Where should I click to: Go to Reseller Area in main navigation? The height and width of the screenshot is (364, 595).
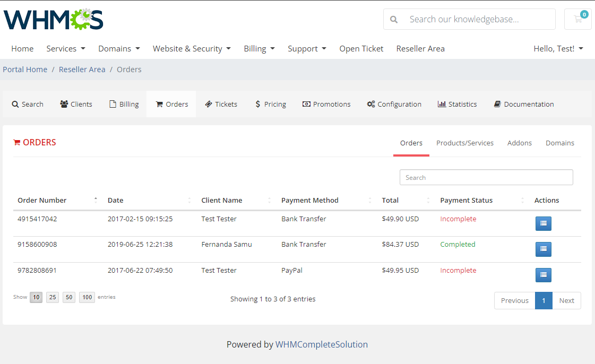[420, 48]
